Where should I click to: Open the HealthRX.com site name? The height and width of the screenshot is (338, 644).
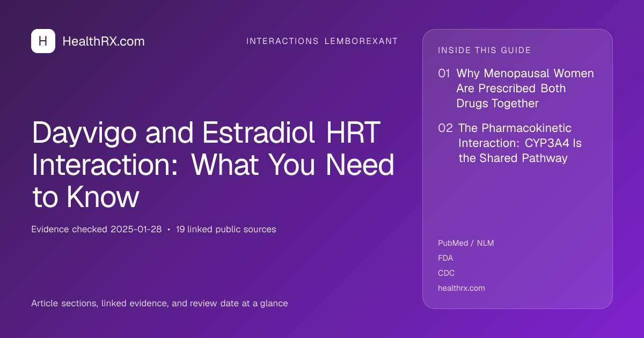(x=104, y=41)
